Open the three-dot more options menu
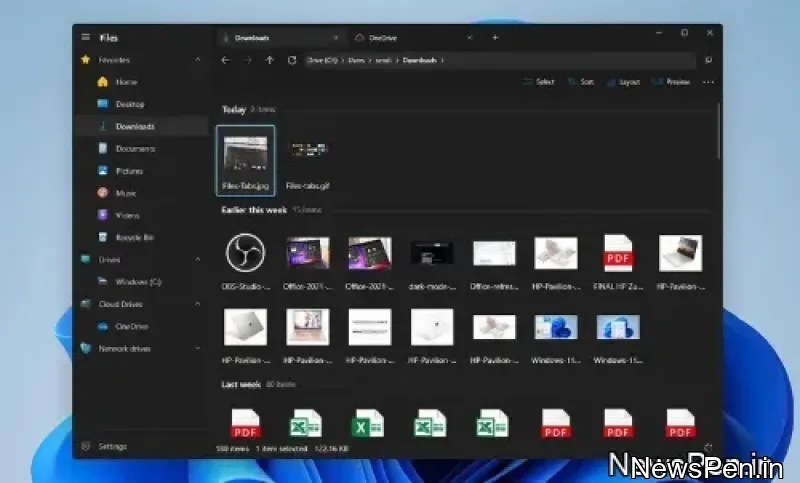Image resolution: width=800 pixels, height=483 pixels. 708,82
